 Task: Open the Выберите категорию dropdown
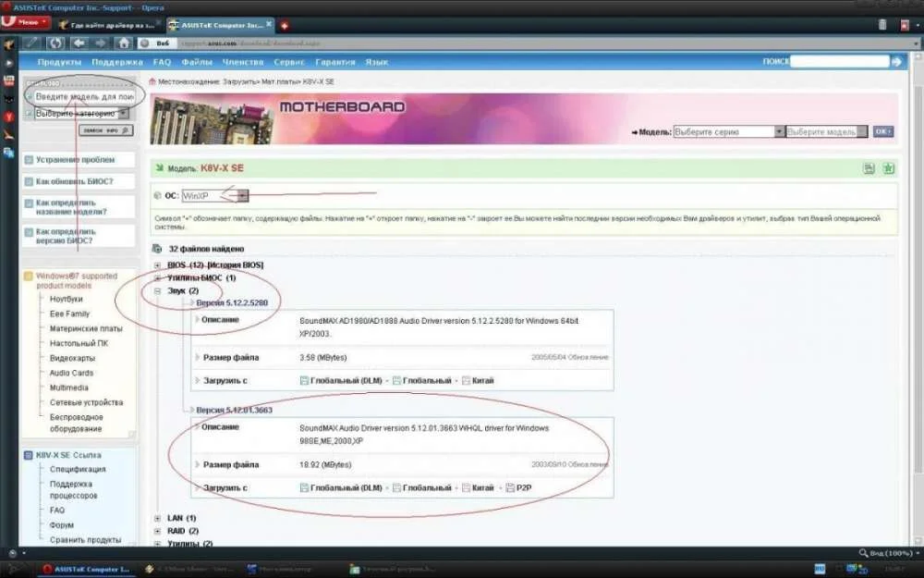coord(81,113)
